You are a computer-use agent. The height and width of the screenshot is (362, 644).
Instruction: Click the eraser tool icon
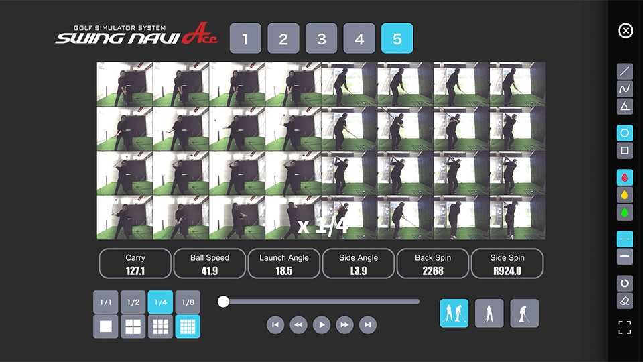pyautogui.click(x=625, y=300)
